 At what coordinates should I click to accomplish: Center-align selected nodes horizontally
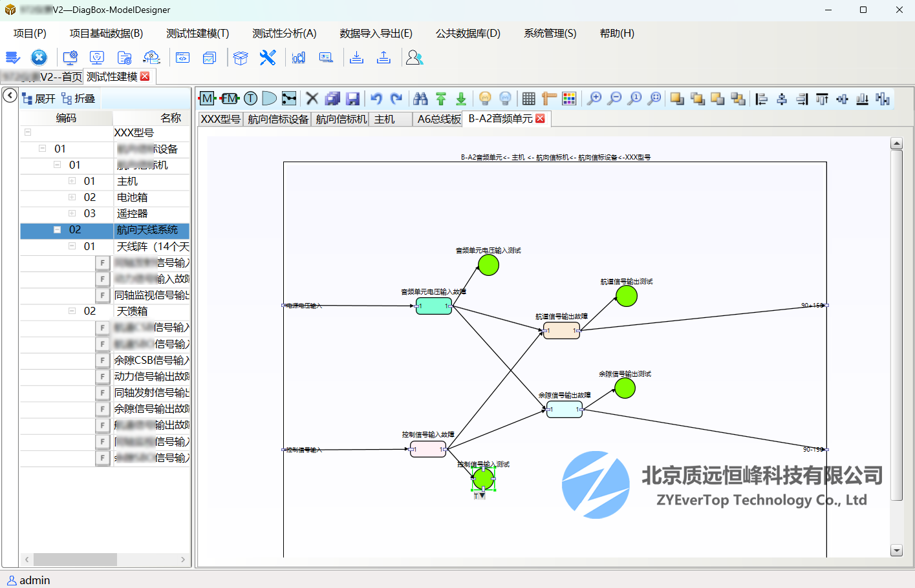[782, 98]
